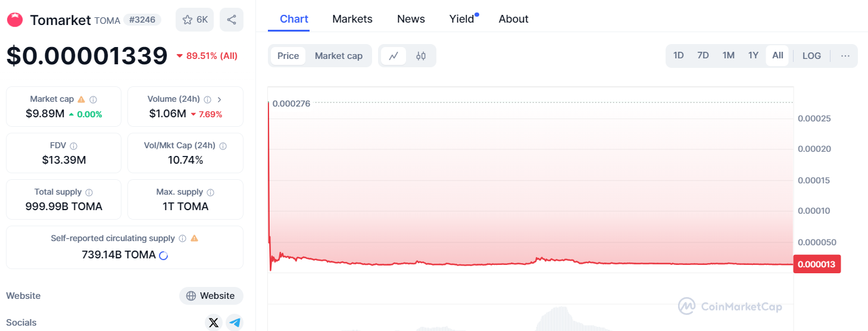Click the FDV info icon

[x=74, y=146]
